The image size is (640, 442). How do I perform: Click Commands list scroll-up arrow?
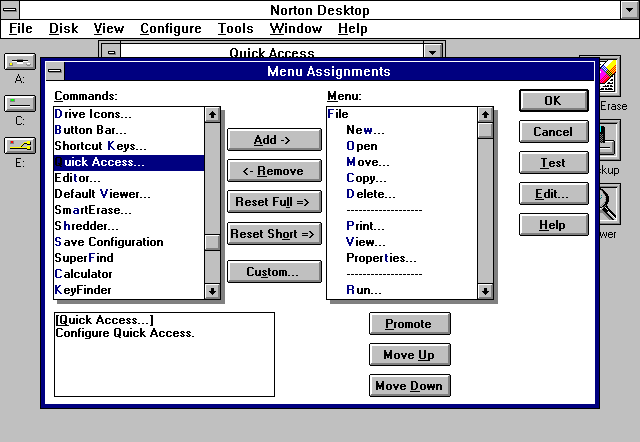click(x=212, y=115)
